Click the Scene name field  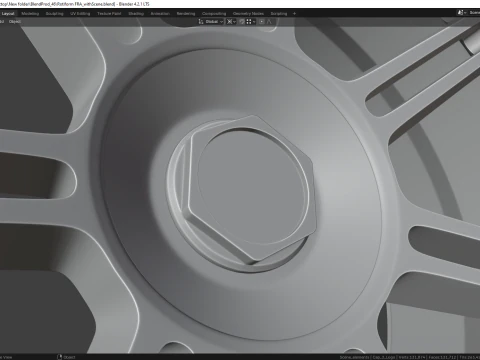click(474, 13)
